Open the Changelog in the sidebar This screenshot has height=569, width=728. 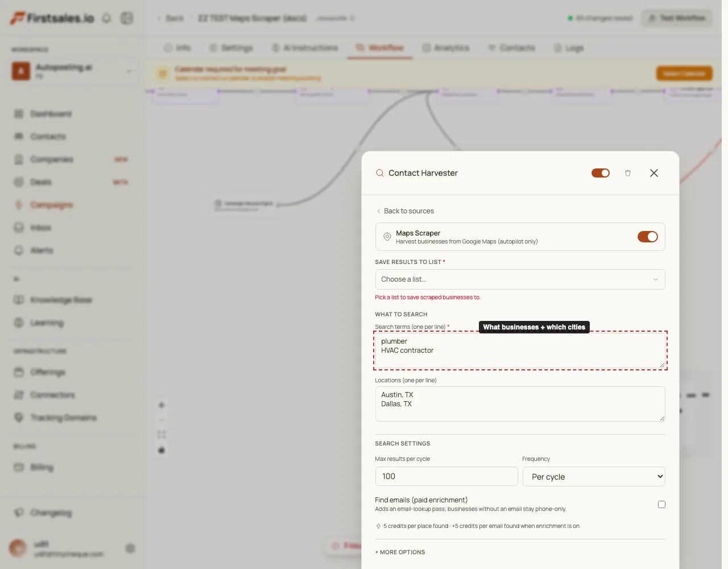(51, 513)
